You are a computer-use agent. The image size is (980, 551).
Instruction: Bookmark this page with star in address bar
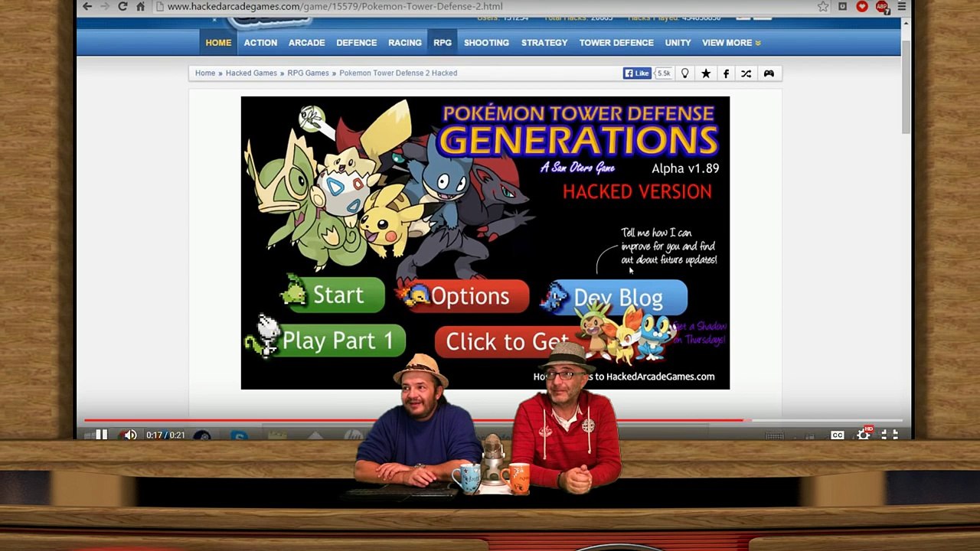click(x=823, y=7)
